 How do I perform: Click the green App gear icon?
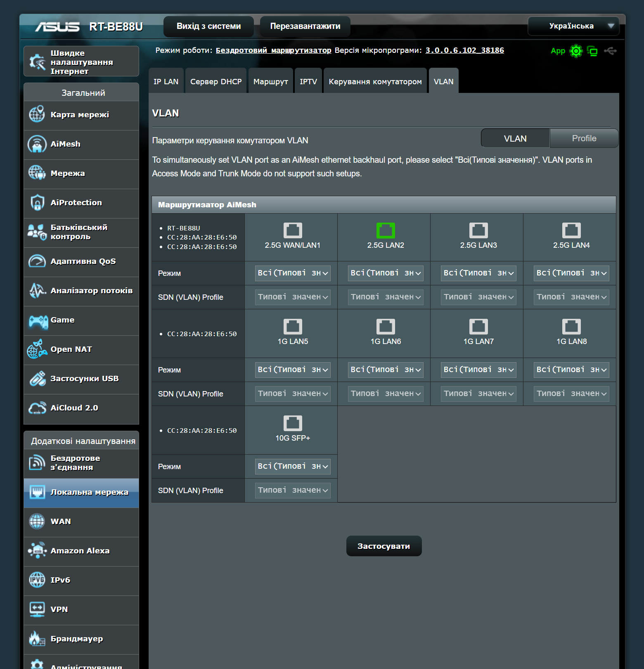(576, 51)
